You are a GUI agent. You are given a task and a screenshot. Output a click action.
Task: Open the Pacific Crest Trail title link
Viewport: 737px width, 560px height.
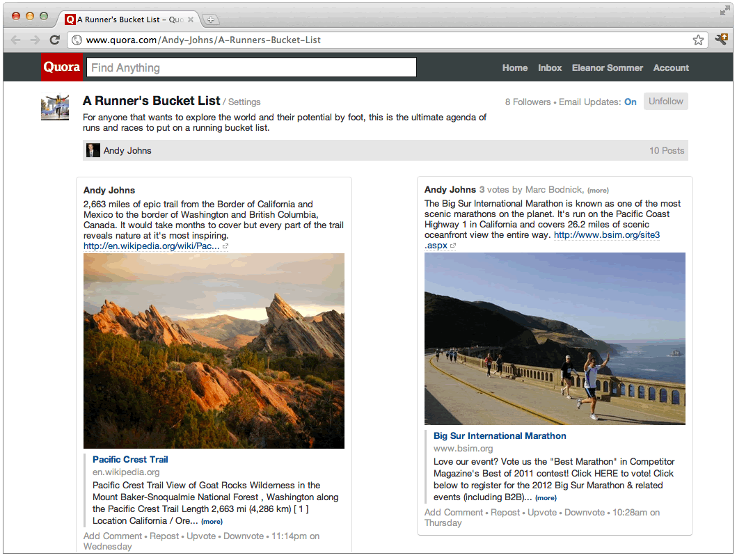click(130, 459)
